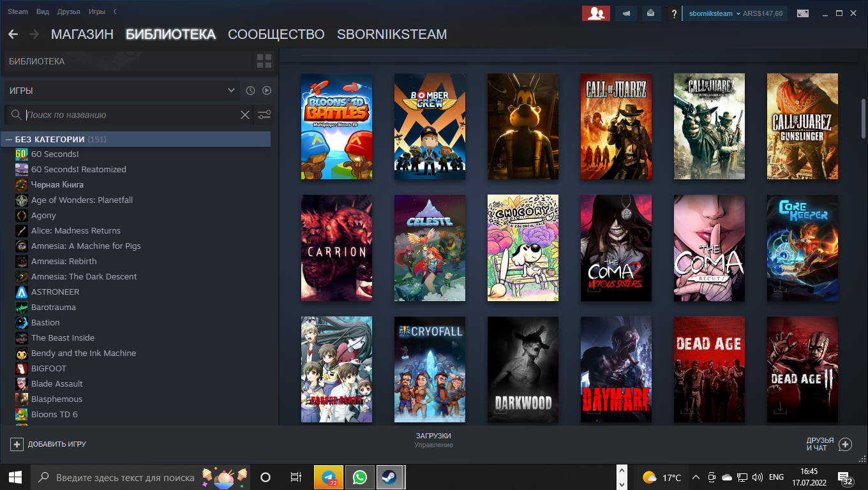The width and height of the screenshot is (868, 490).
Task: Click the volume icon in system tray
Action: (x=758, y=477)
